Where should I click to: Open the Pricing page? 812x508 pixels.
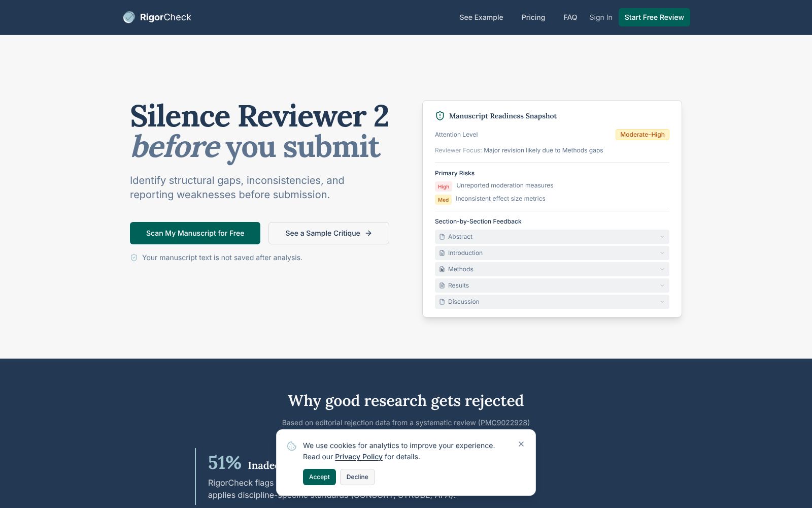pyautogui.click(x=533, y=17)
